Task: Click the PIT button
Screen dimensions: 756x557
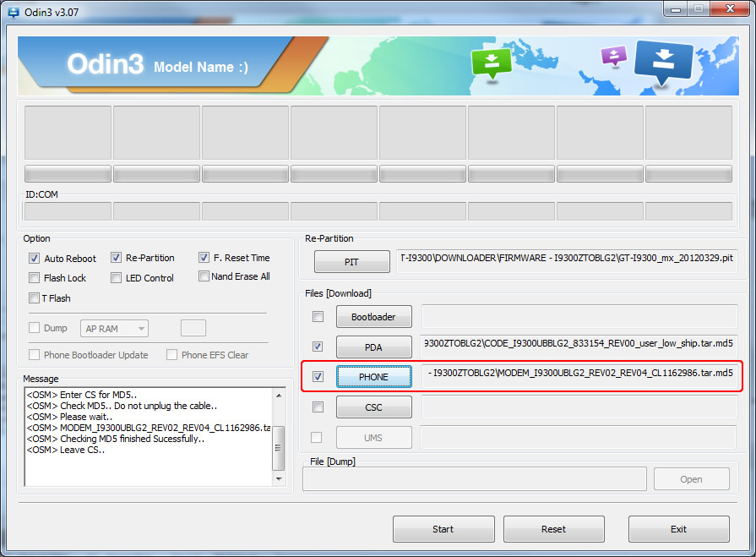Action: [x=352, y=262]
